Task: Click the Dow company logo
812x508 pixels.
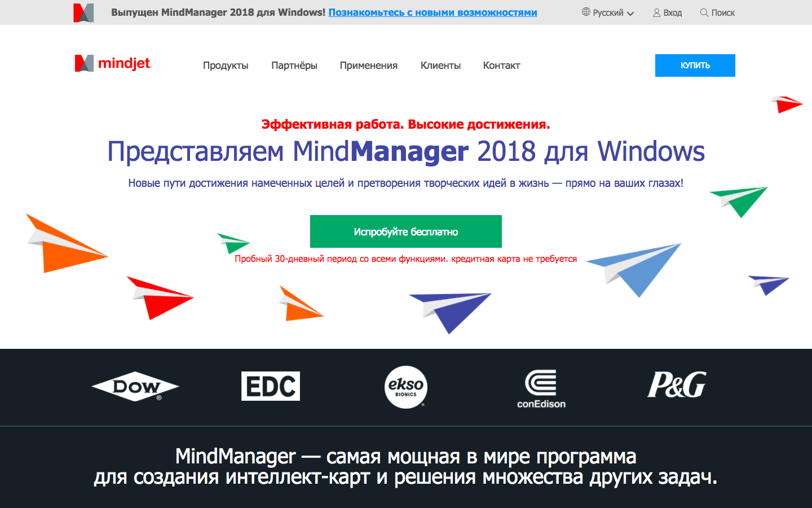Action: 135,387
